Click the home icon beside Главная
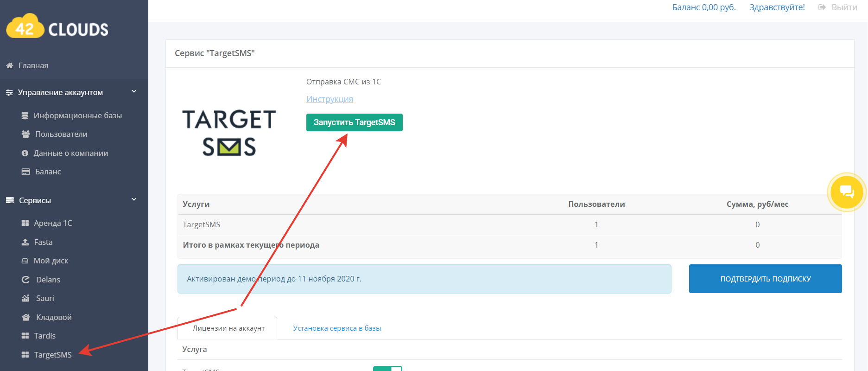Image resolution: width=868 pixels, height=371 pixels. (x=9, y=65)
